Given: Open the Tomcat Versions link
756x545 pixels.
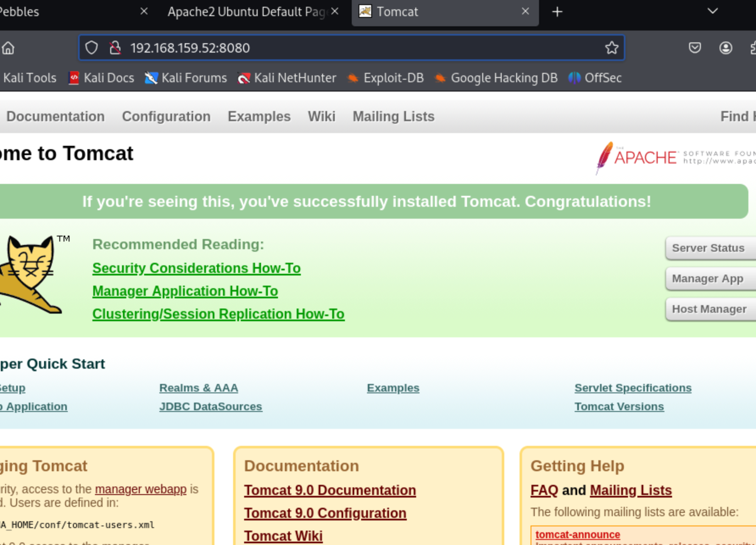Looking at the screenshot, I should (x=619, y=406).
